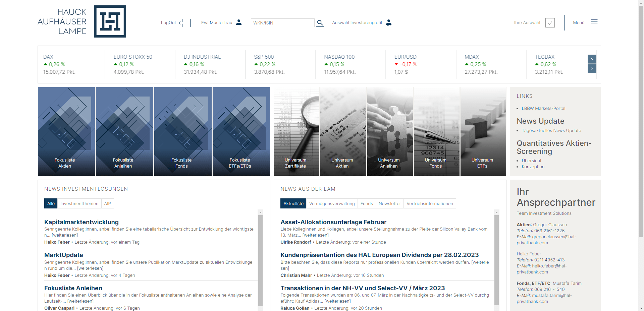This screenshot has height=311, width=644.
Task: Open the Auswahl Investorenprofil person icon
Action: (389, 22)
